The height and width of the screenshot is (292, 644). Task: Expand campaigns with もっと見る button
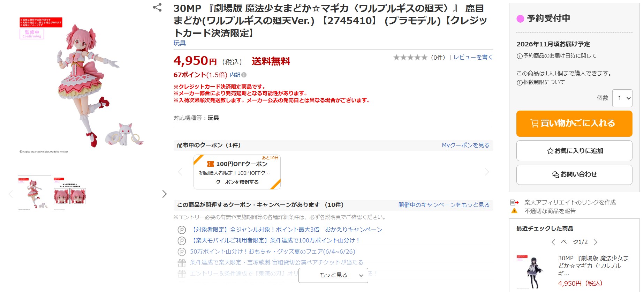tap(333, 275)
